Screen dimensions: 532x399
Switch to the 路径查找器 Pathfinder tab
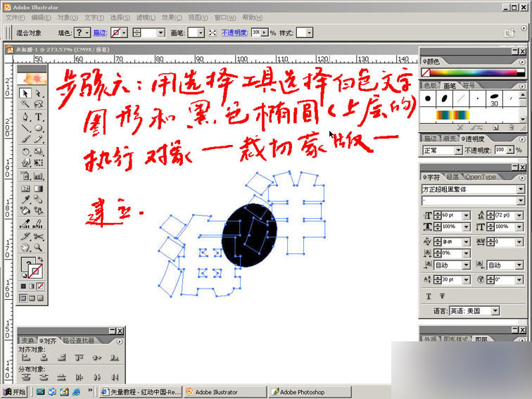tap(79, 341)
